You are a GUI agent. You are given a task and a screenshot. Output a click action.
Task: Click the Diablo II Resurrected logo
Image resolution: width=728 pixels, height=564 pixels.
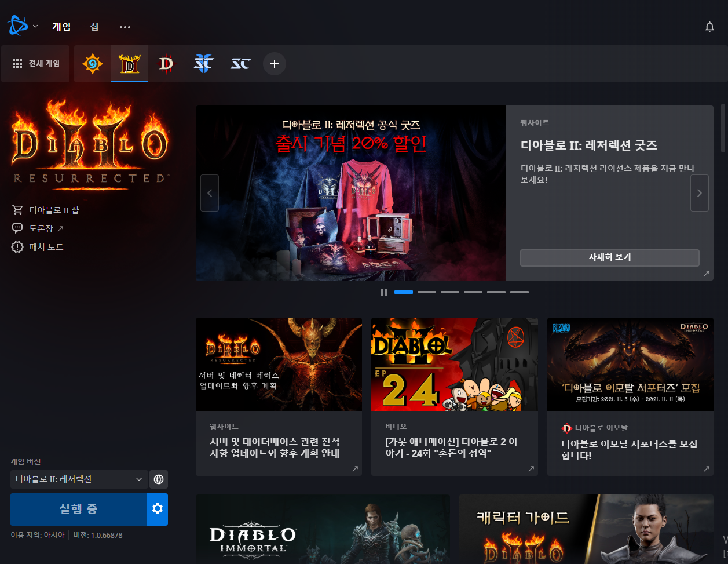90,144
